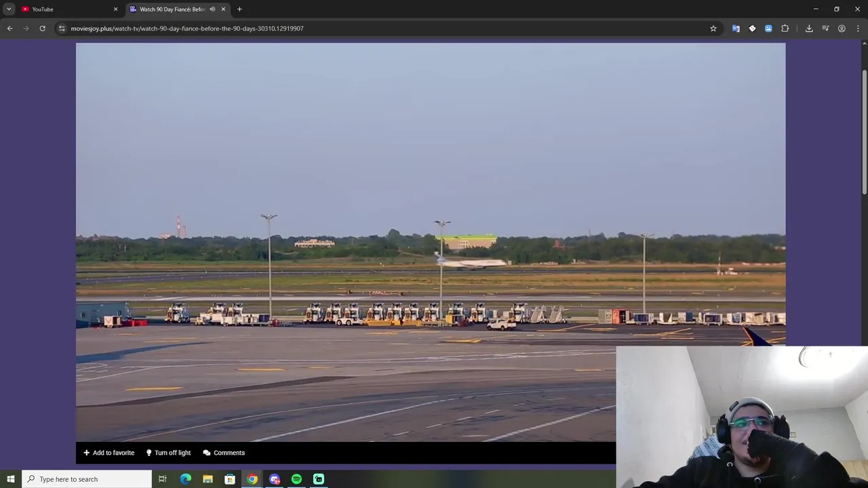Open the white diamond tag extension

[x=752, y=28]
